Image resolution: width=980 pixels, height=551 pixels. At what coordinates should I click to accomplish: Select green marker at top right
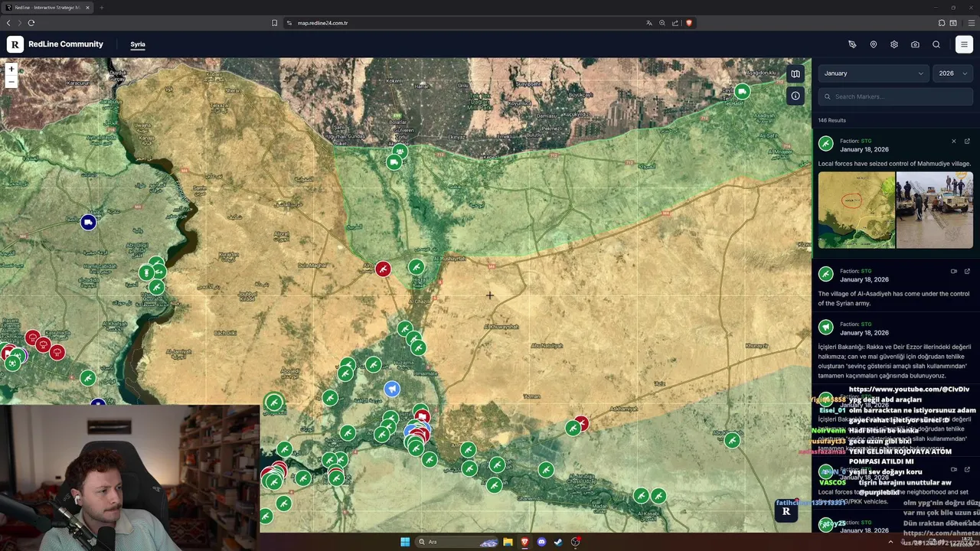point(742,92)
